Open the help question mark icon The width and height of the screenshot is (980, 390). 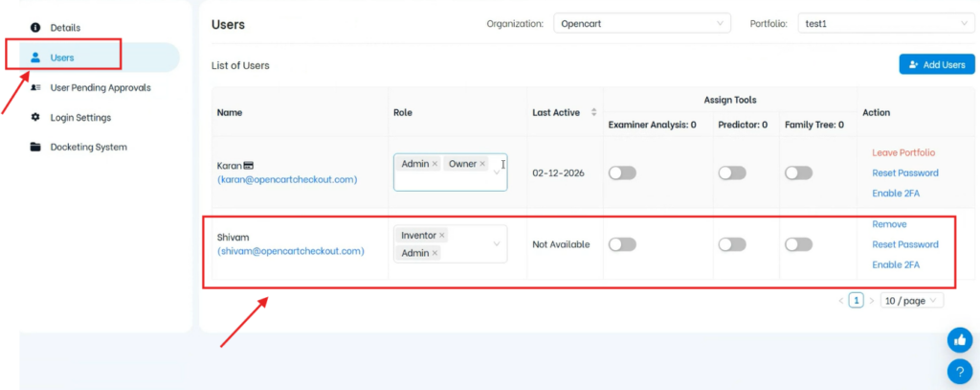click(959, 372)
